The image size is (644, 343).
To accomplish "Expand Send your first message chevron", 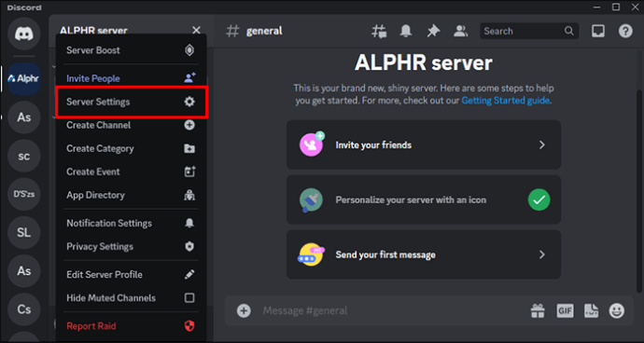I will pyautogui.click(x=542, y=254).
